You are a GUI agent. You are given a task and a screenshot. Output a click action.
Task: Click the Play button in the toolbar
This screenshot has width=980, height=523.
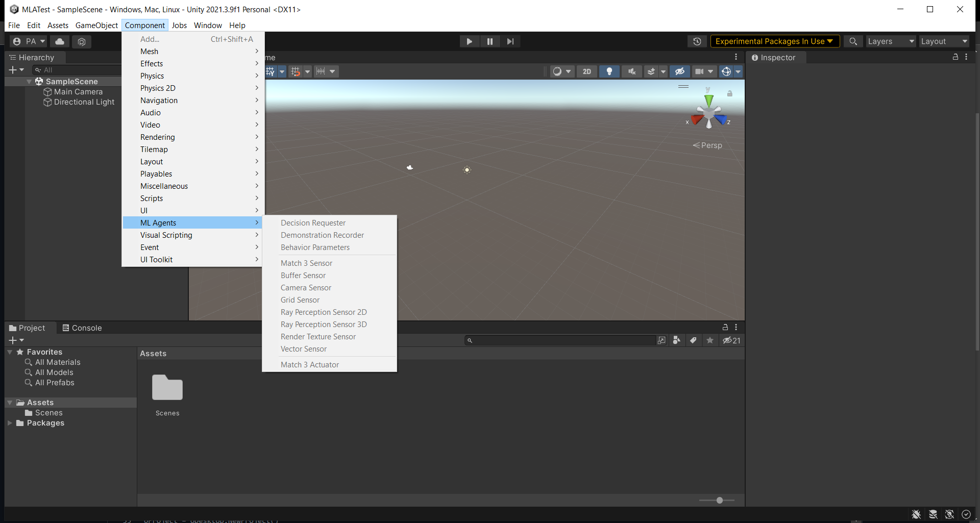point(469,41)
